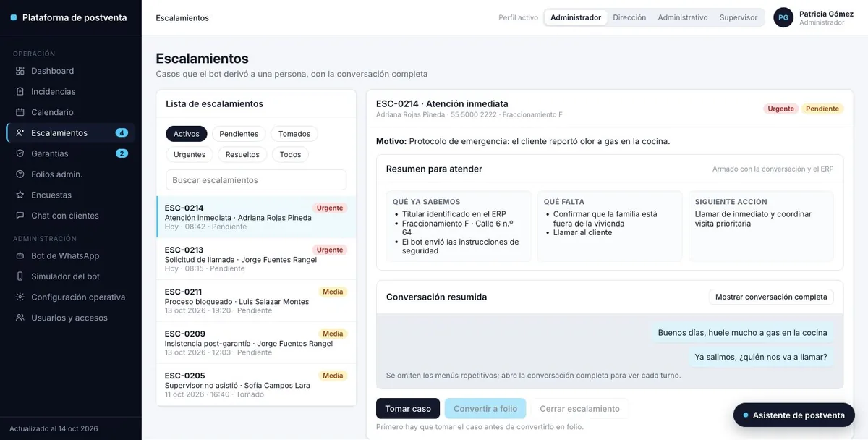Click the Bot de WhatsApp icon
This screenshot has width=868, height=440.
pos(20,255)
